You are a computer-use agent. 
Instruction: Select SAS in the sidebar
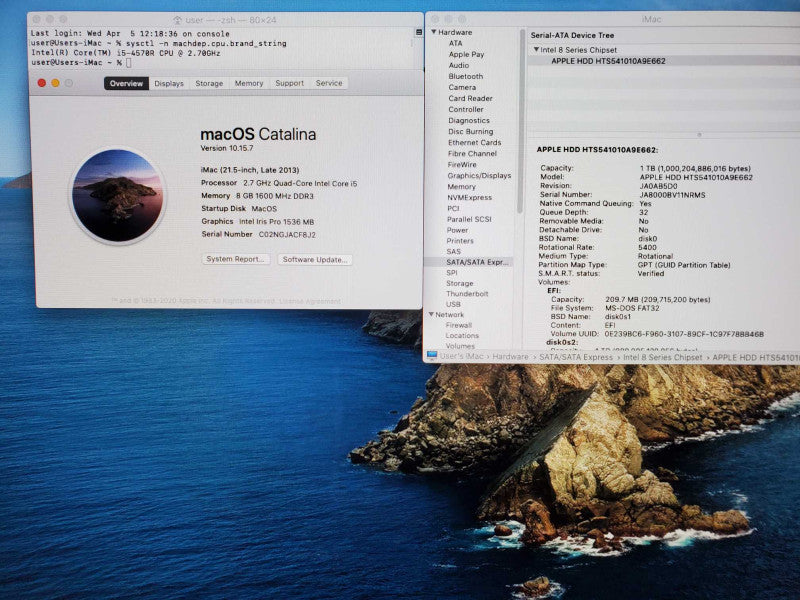coord(454,252)
